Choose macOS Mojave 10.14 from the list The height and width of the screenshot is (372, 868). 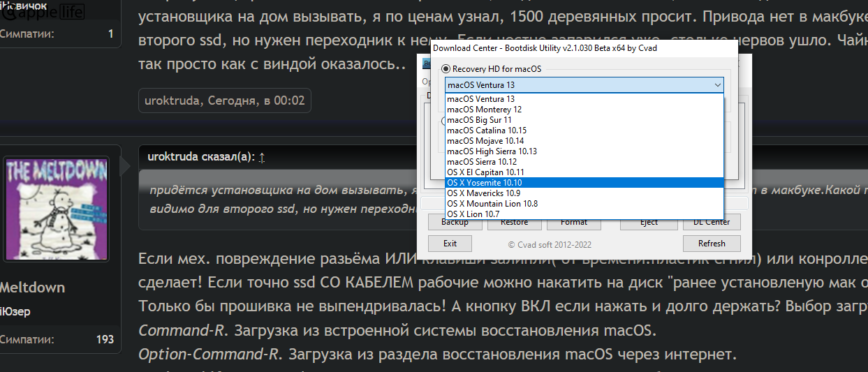pos(584,141)
